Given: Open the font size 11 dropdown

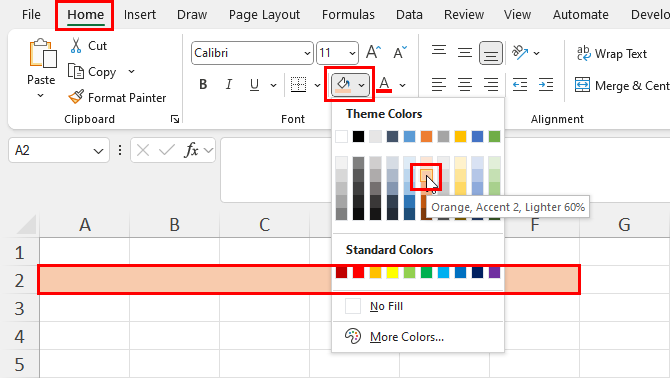Looking at the screenshot, I should [352, 53].
